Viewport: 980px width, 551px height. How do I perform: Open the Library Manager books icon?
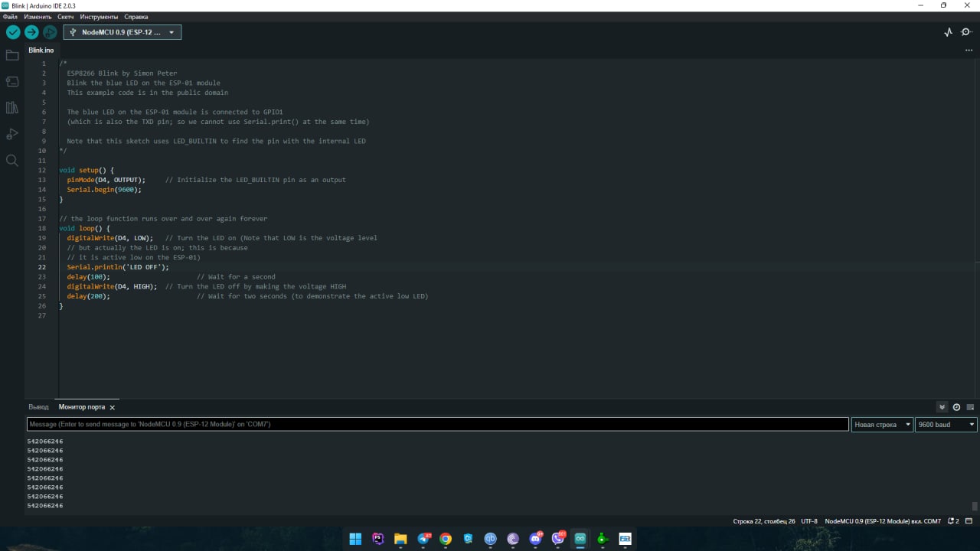point(12,108)
